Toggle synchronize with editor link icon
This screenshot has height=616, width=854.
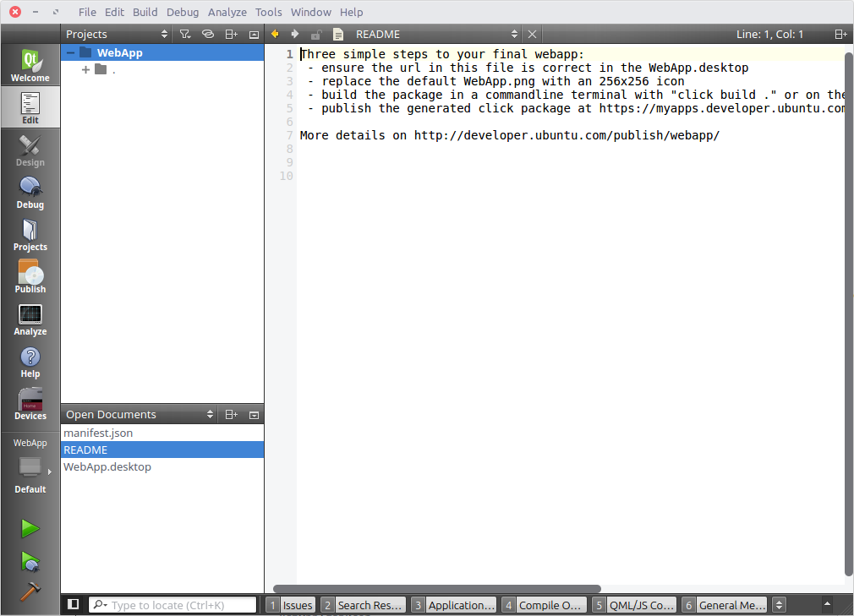(208, 35)
